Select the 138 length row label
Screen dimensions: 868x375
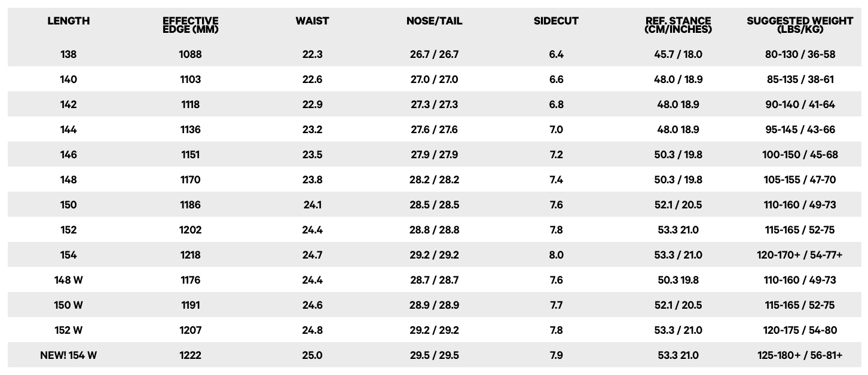pyautogui.click(x=68, y=54)
